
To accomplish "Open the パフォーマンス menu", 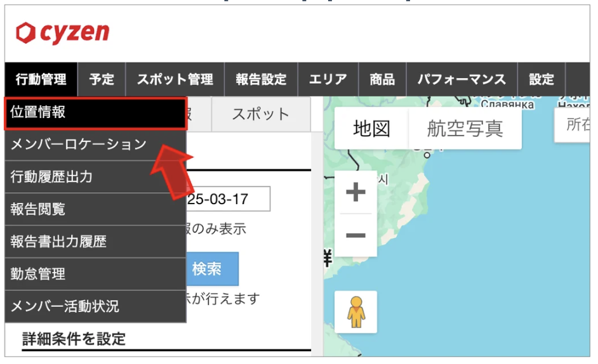I will point(462,79).
